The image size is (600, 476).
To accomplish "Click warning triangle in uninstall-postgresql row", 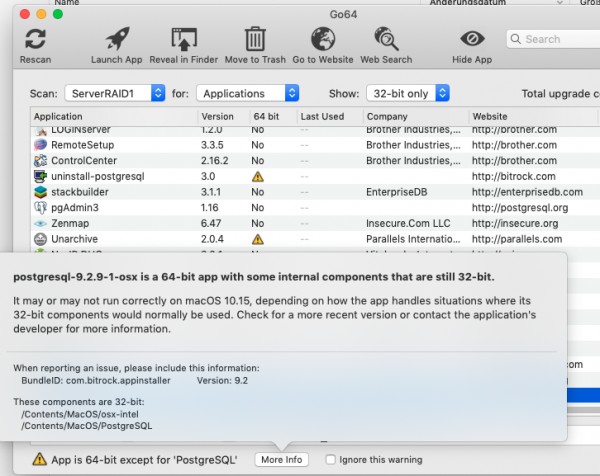I will [258, 177].
